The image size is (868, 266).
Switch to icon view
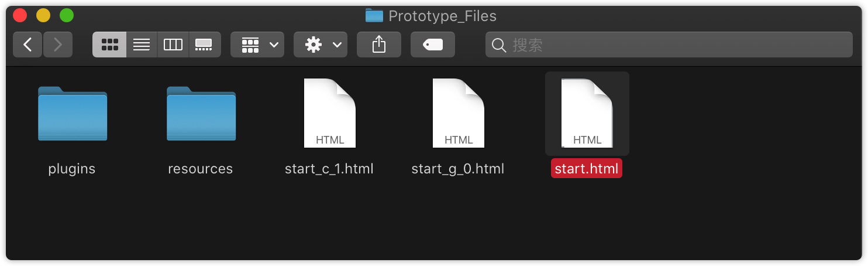tap(109, 45)
